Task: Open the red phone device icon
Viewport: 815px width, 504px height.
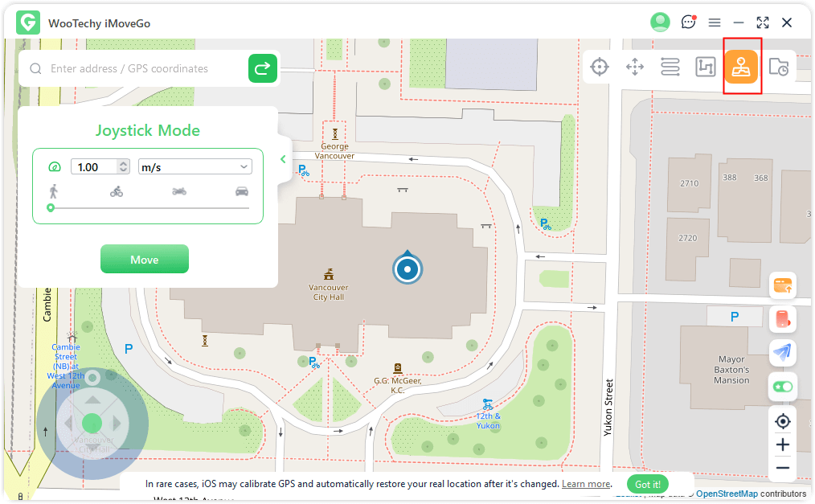Action: point(782,318)
